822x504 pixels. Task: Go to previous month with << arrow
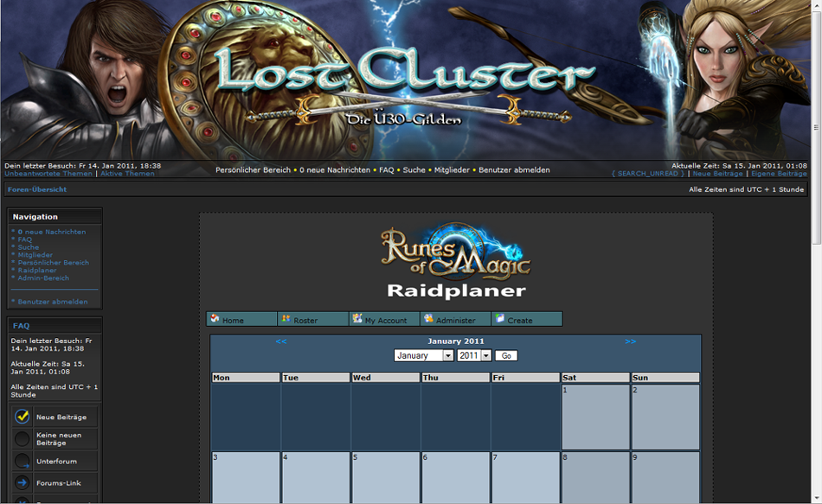281,341
